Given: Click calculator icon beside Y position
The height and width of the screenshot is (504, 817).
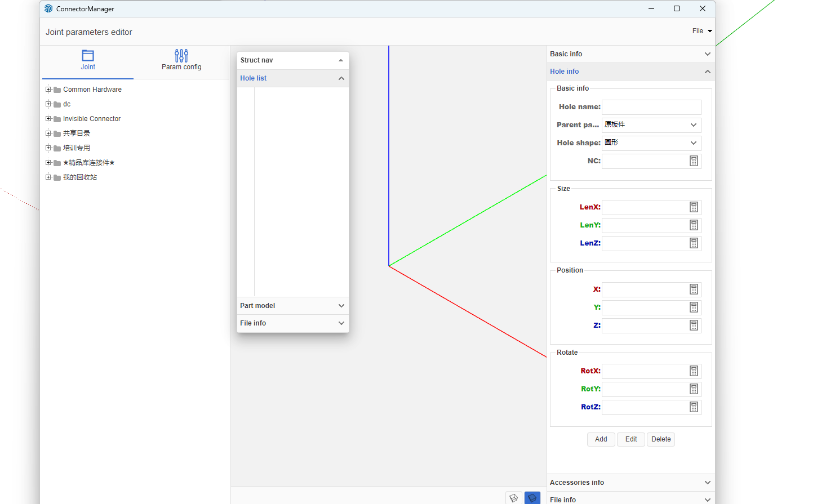Looking at the screenshot, I should point(694,307).
